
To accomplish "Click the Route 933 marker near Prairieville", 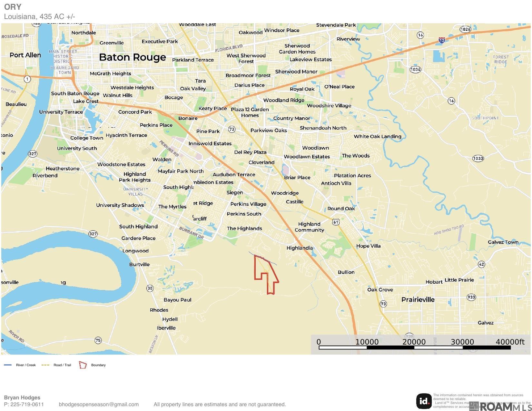I will [471, 297].
